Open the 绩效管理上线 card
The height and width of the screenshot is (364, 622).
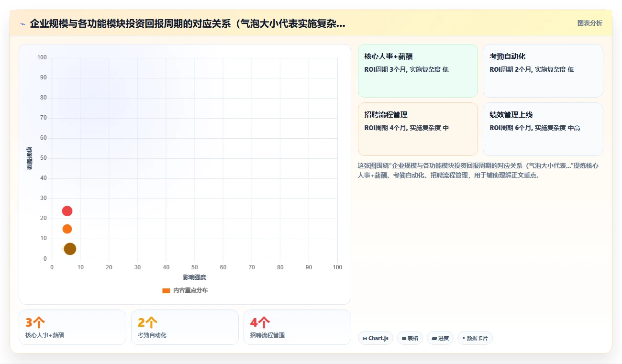pyautogui.click(x=543, y=129)
